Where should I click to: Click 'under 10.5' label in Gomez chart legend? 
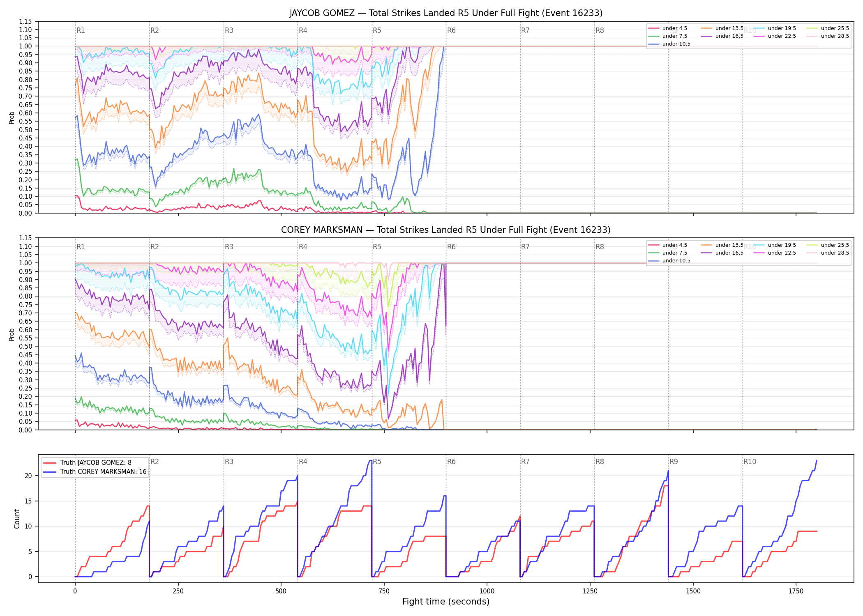click(676, 44)
